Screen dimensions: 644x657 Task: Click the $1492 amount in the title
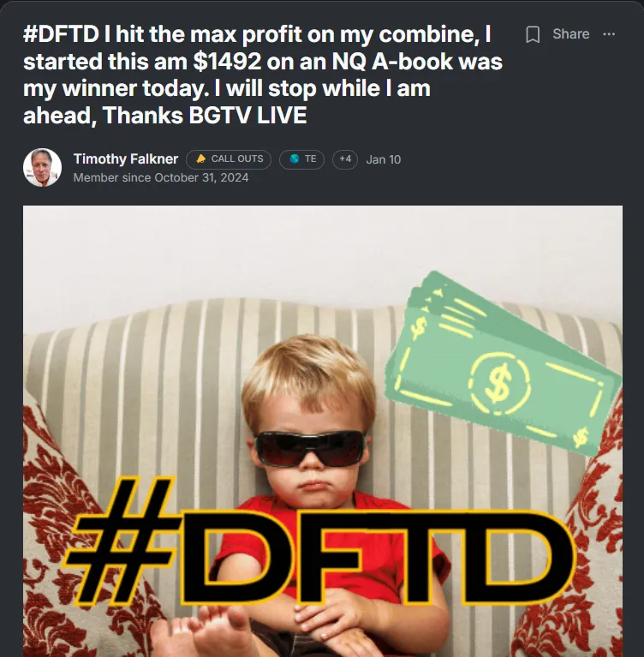[x=227, y=62]
